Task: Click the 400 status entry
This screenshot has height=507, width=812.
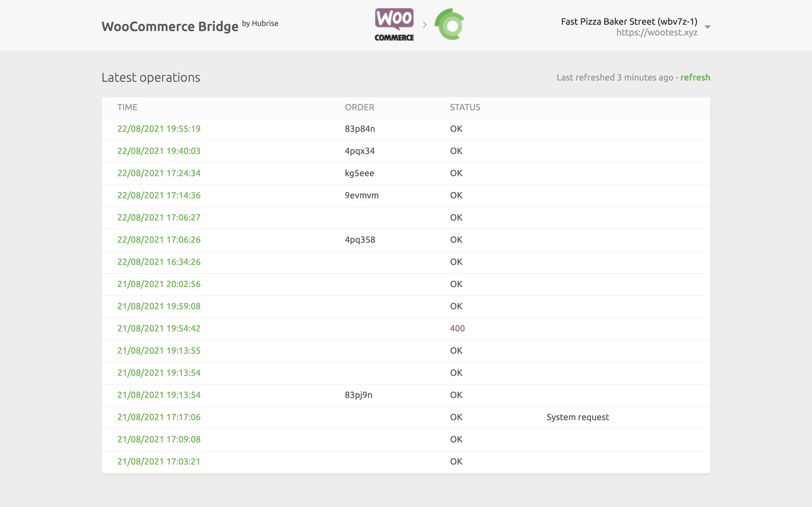Action: [457, 328]
